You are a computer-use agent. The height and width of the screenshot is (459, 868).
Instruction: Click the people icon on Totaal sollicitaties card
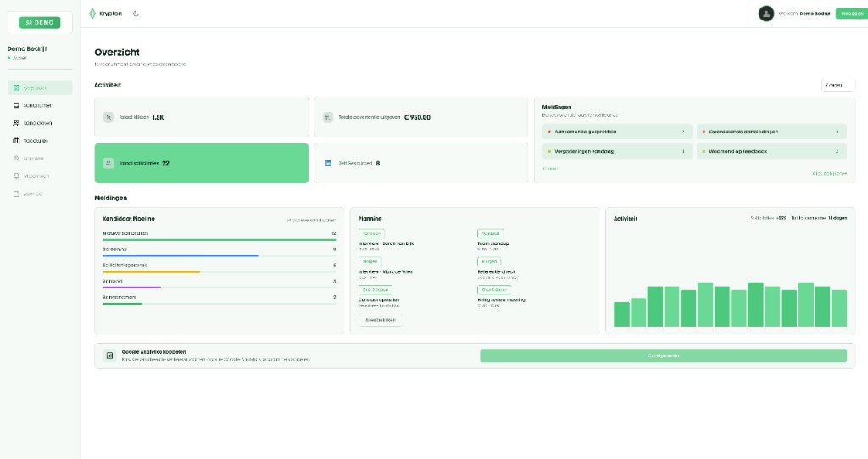[108, 163]
